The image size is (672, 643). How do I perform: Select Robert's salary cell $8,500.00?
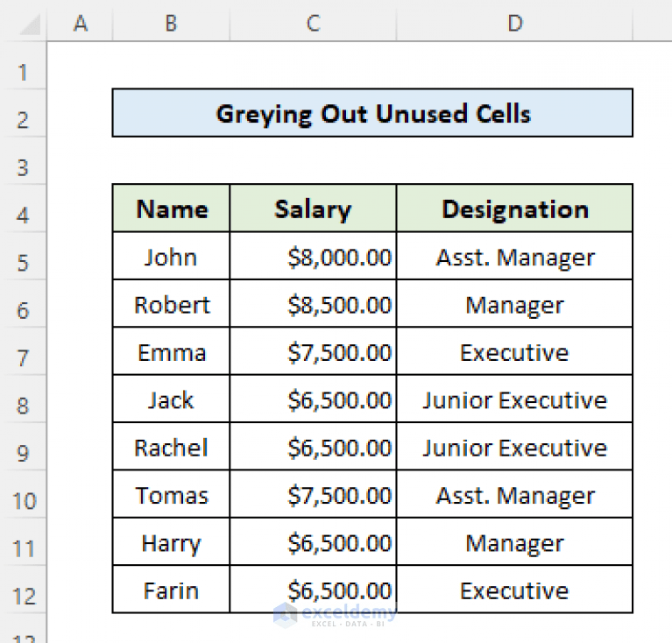[x=314, y=304]
